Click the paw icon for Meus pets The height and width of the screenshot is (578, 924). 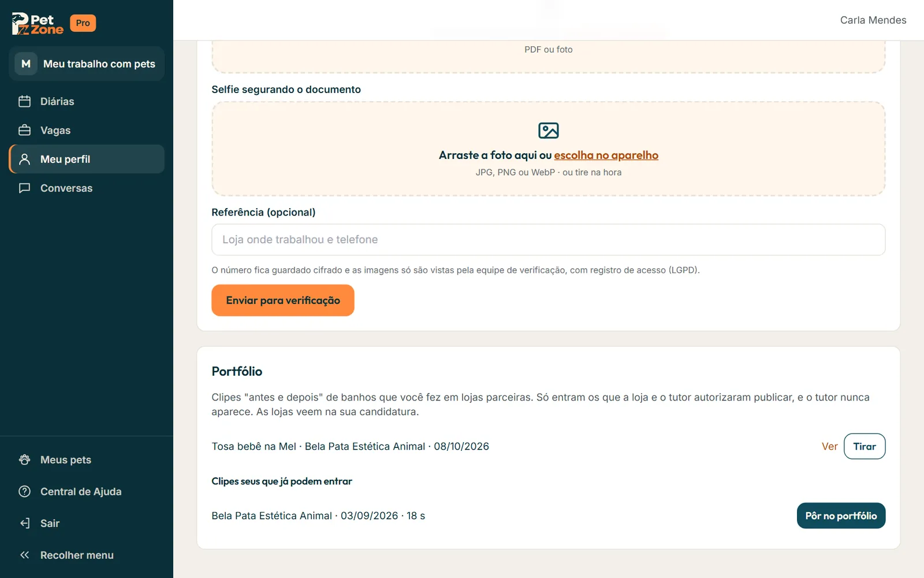(24, 460)
